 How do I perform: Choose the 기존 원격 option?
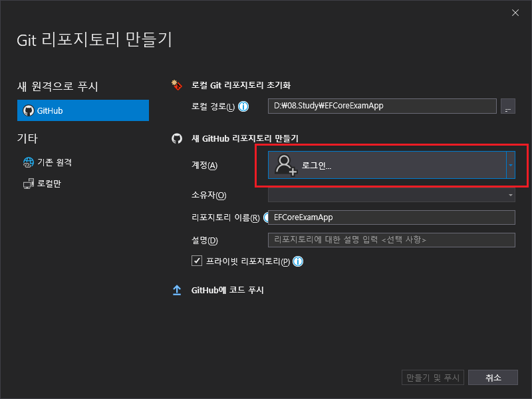tap(47, 162)
